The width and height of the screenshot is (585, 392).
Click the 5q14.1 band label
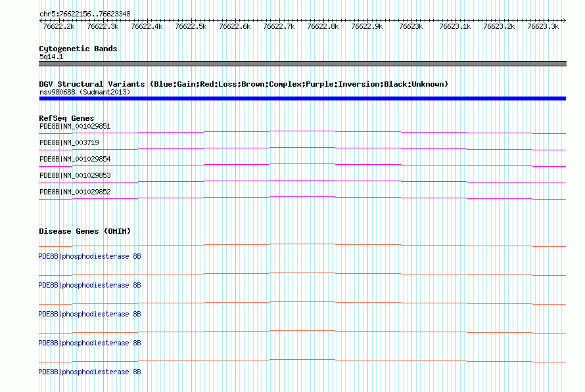(x=51, y=56)
